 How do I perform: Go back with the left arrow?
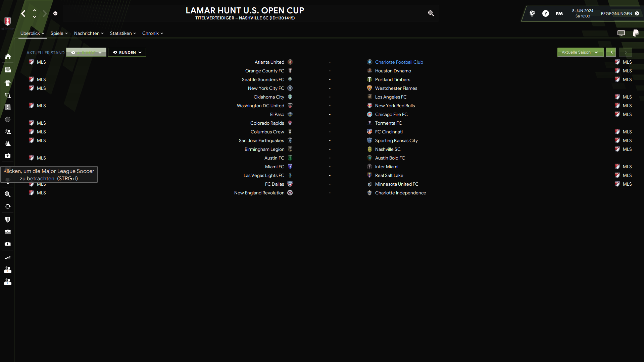[23, 14]
